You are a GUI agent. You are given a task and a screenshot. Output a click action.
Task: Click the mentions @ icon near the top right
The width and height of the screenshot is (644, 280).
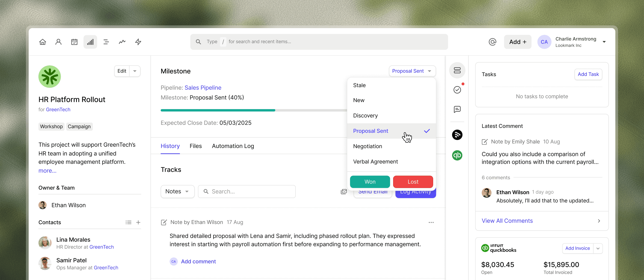(x=492, y=42)
